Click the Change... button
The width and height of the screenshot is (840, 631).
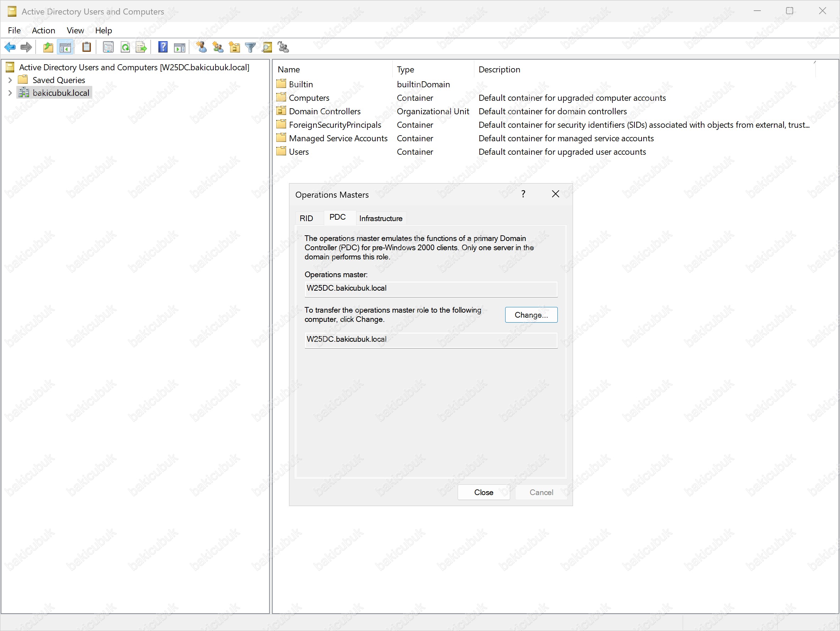[531, 315]
